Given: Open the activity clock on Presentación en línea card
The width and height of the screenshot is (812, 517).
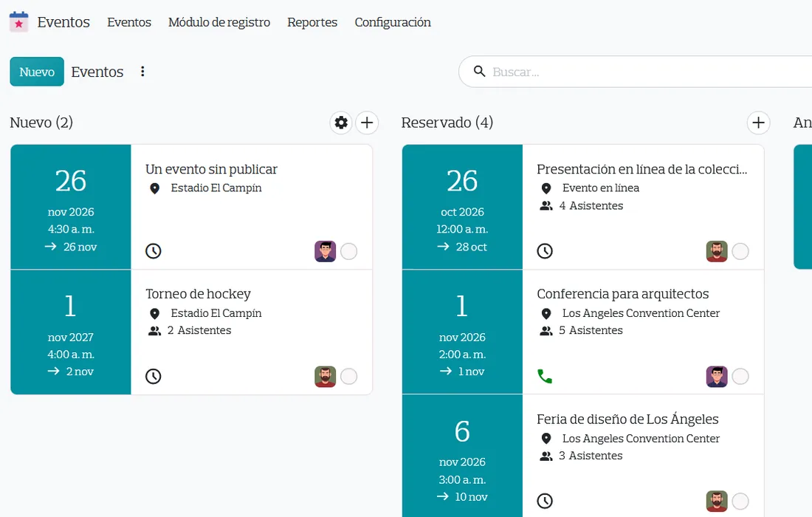Looking at the screenshot, I should pos(545,251).
